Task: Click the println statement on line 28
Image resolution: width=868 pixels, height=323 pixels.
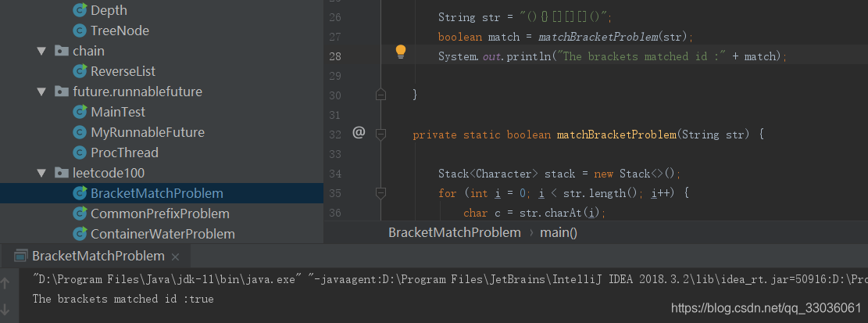Action: (613, 56)
